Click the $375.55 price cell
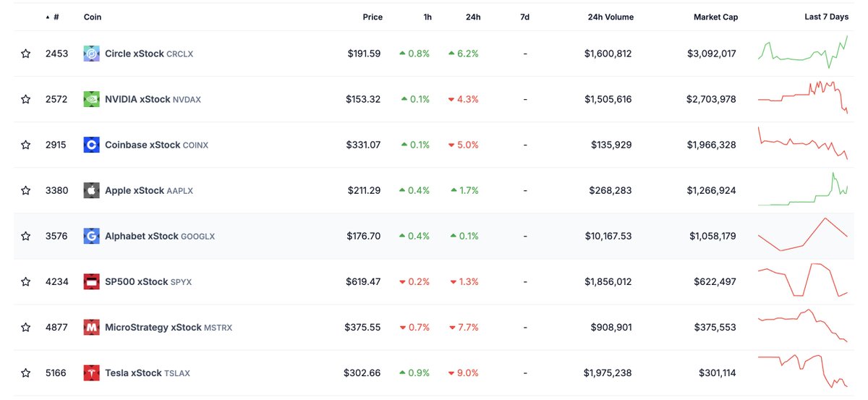Image resolution: width=868 pixels, height=400 pixels. click(362, 327)
